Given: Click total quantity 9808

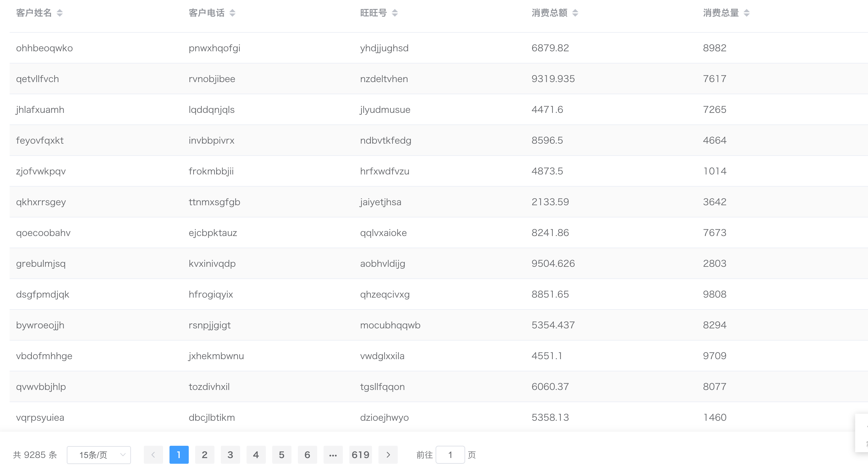Looking at the screenshot, I should [715, 295].
